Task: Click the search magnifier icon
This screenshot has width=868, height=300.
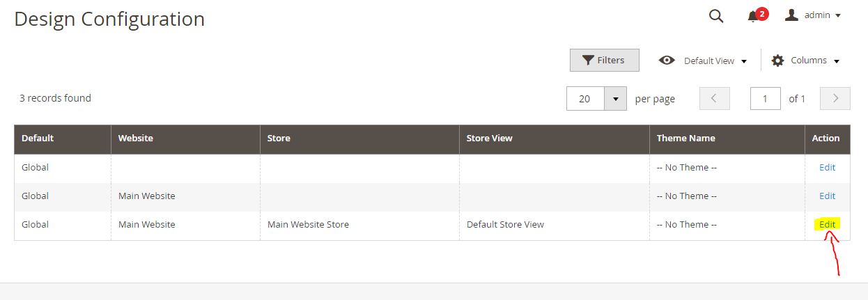Action: point(715,16)
